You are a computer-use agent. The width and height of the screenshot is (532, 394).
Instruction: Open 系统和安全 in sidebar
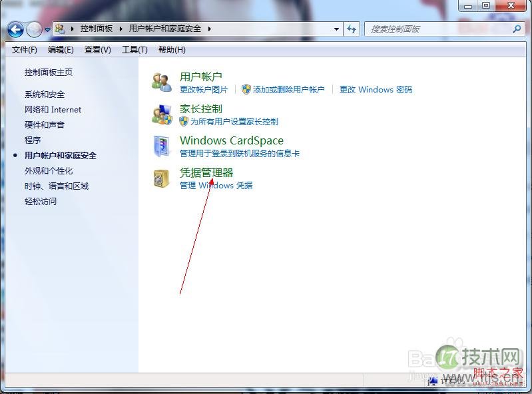45,95
